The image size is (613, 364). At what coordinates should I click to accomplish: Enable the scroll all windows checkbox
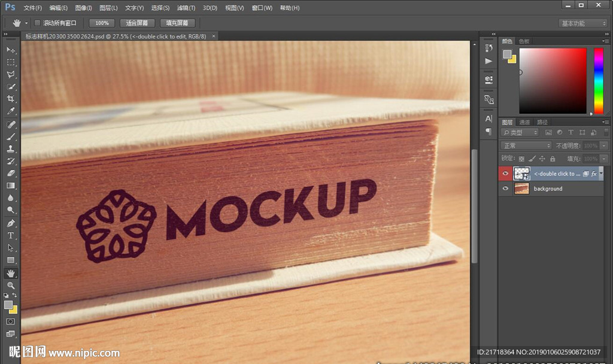pos(37,23)
